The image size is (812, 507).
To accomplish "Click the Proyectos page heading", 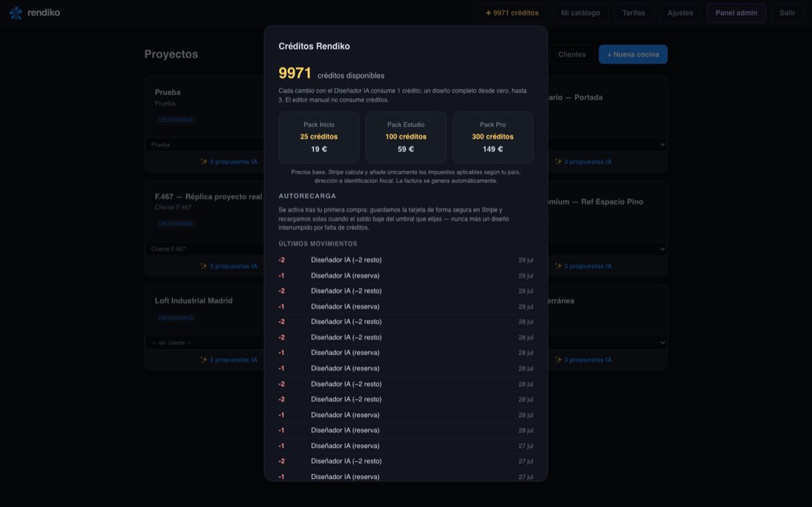I will tap(171, 54).
